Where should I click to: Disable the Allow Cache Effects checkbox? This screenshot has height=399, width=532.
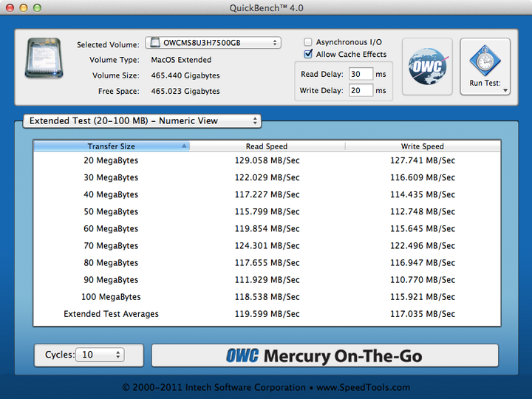pyautogui.click(x=309, y=55)
